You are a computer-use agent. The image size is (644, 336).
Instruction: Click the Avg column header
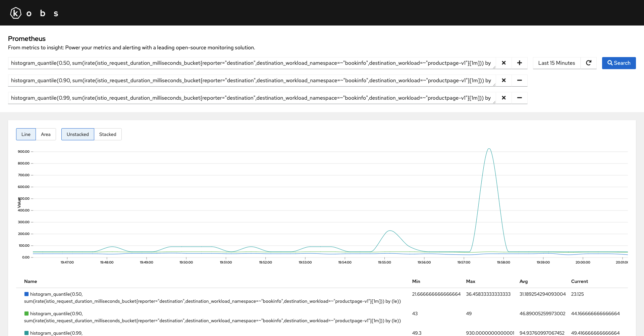point(524,281)
